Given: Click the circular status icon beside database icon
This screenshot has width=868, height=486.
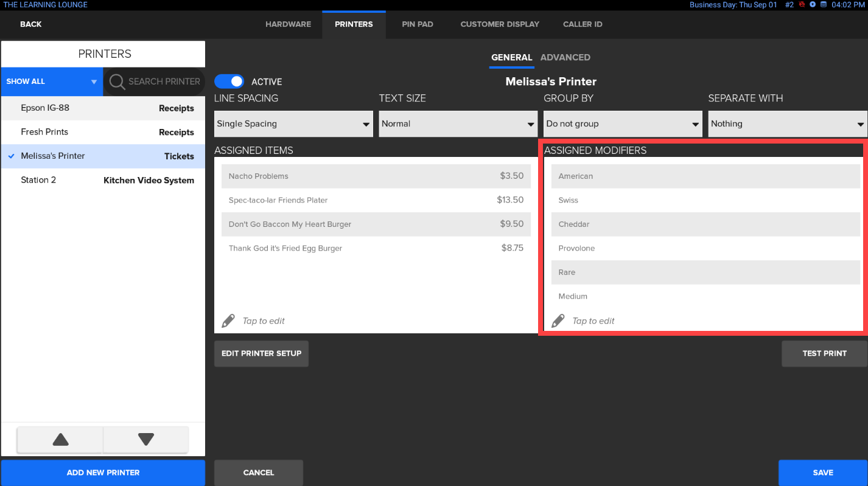Looking at the screenshot, I should point(813,4).
